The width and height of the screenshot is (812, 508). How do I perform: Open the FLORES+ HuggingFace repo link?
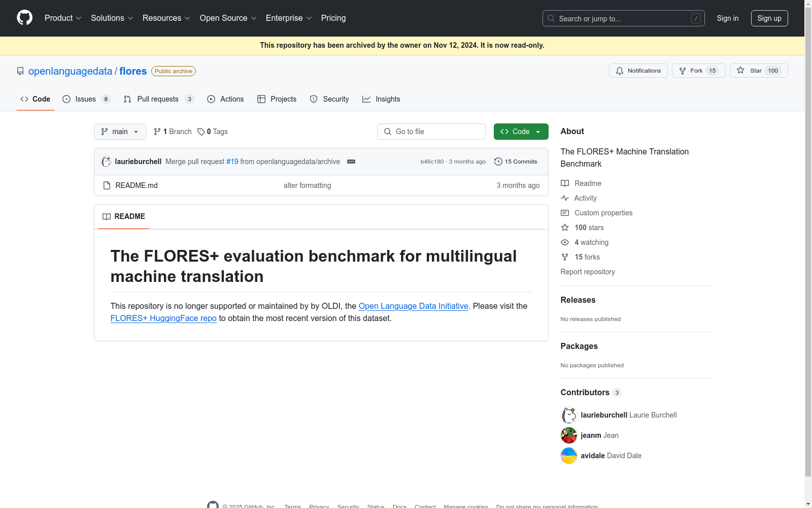[x=163, y=318]
